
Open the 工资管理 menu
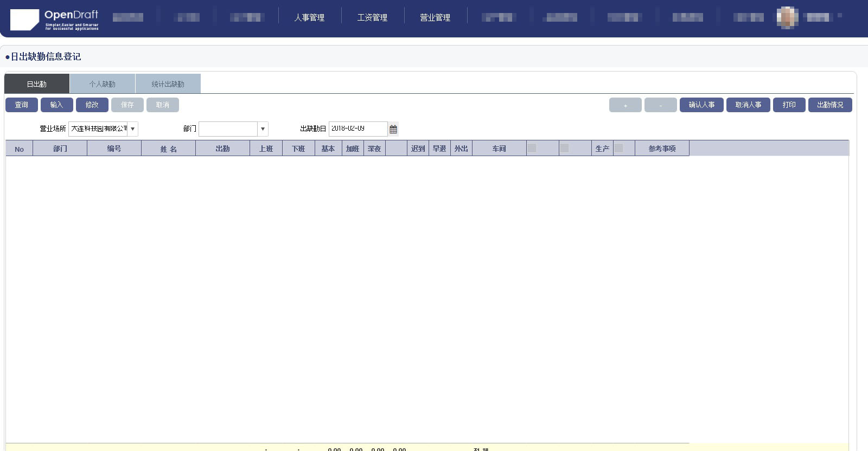[372, 17]
